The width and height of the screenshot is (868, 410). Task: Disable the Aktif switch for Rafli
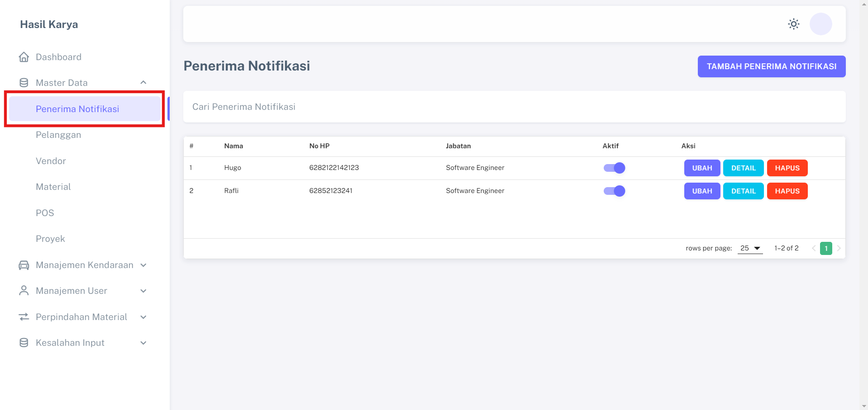(614, 191)
